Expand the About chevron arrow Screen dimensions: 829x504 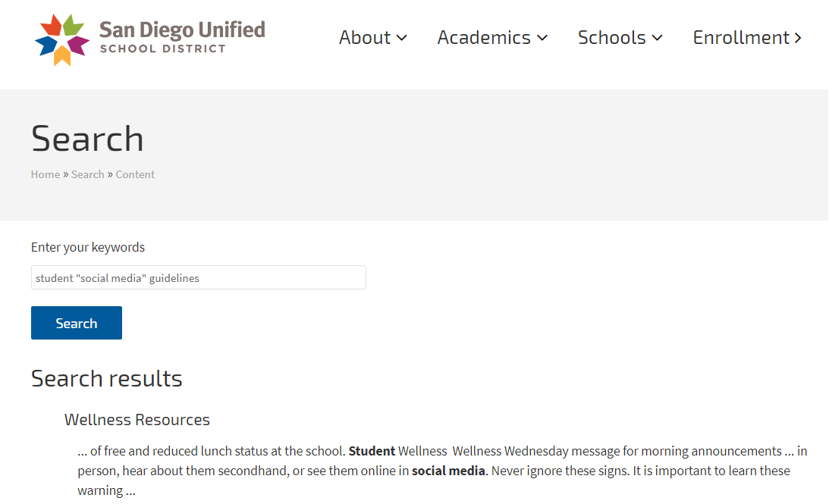(402, 38)
